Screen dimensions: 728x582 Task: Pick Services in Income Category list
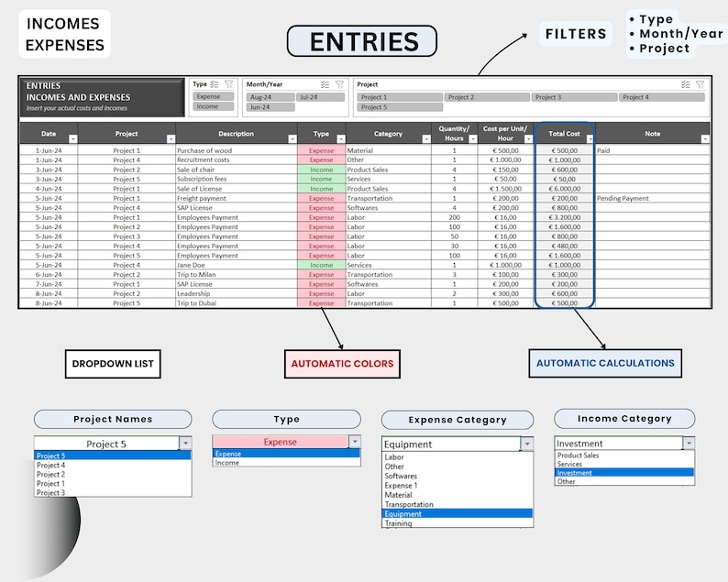pyautogui.click(x=624, y=464)
